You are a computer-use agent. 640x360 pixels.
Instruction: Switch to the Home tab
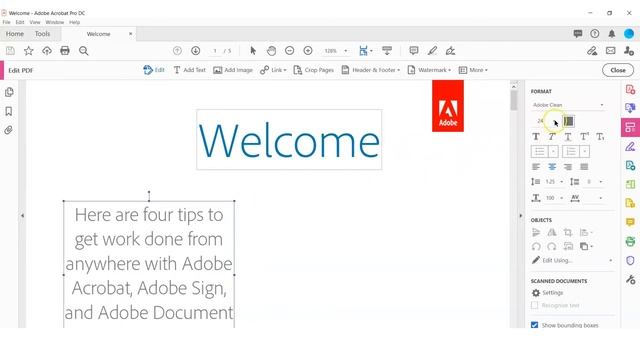tap(15, 34)
